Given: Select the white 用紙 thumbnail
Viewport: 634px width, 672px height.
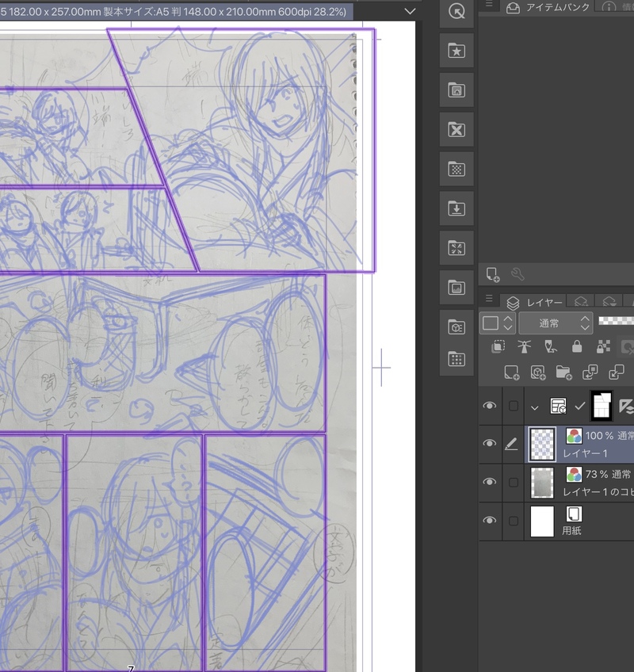Looking at the screenshot, I should [542, 521].
